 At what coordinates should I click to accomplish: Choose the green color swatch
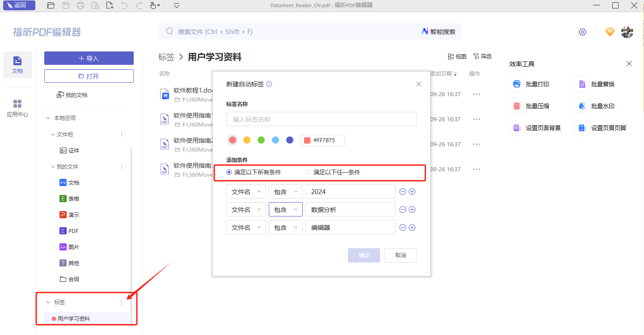click(x=261, y=140)
